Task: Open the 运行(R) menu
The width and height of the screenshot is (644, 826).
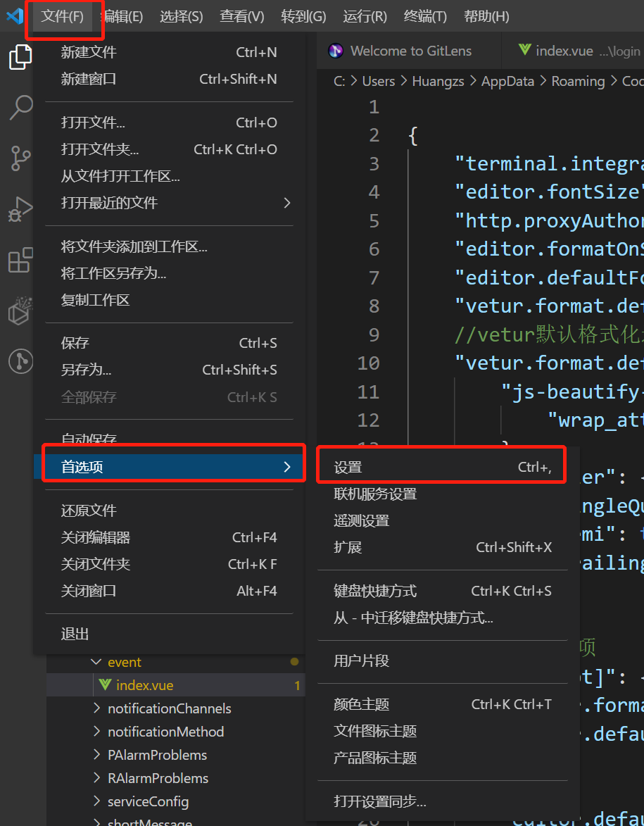Action: tap(365, 16)
